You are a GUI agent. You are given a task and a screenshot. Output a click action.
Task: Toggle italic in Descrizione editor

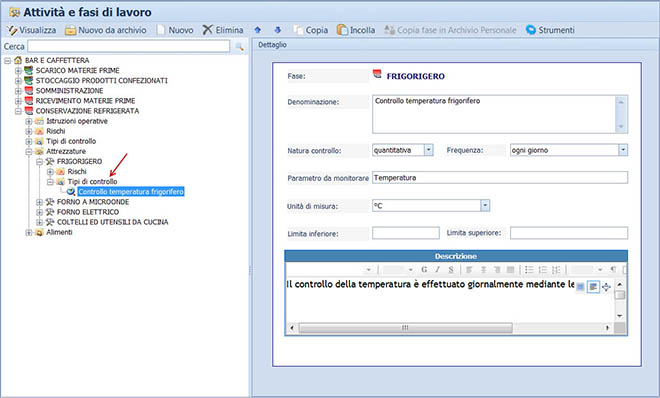coord(438,270)
